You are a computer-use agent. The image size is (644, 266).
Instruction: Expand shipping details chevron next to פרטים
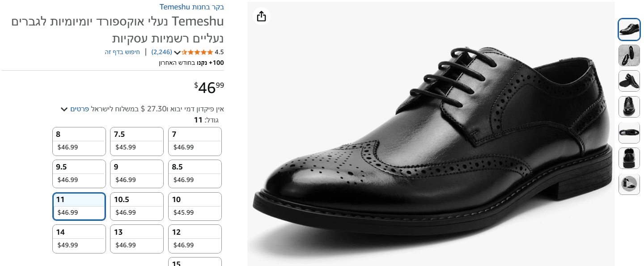64,109
